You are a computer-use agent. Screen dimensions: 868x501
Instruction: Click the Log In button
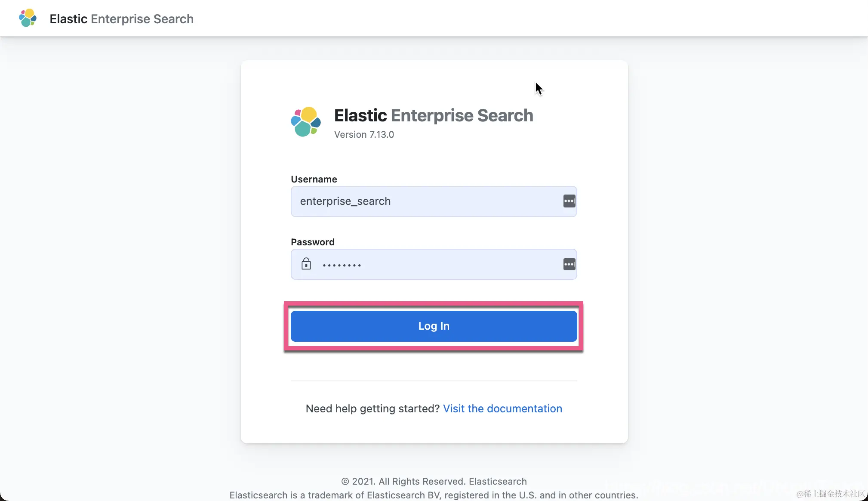(434, 326)
